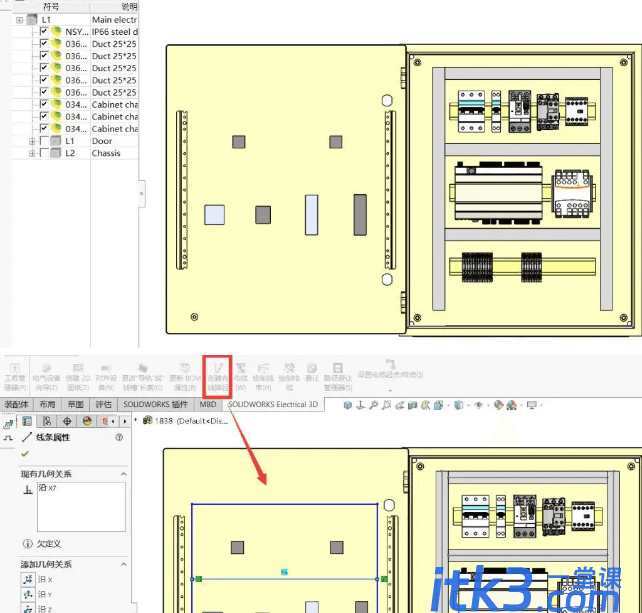Expand the toolbar overflow arrow below 设置电缆起点

coord(390,390)
